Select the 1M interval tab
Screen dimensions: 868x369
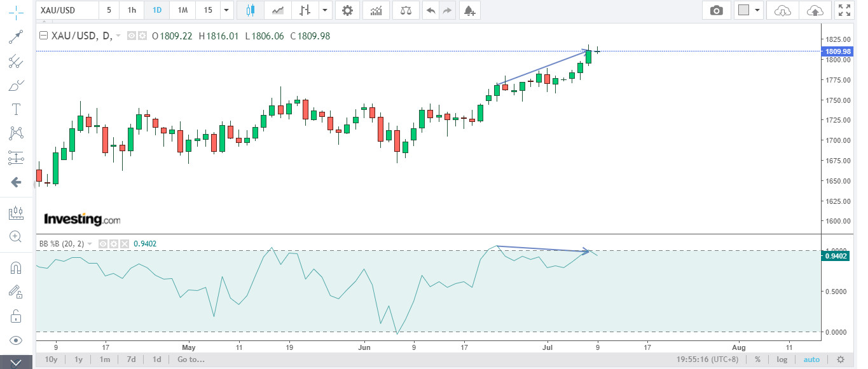pyautogui.click(x=183, y=10)
